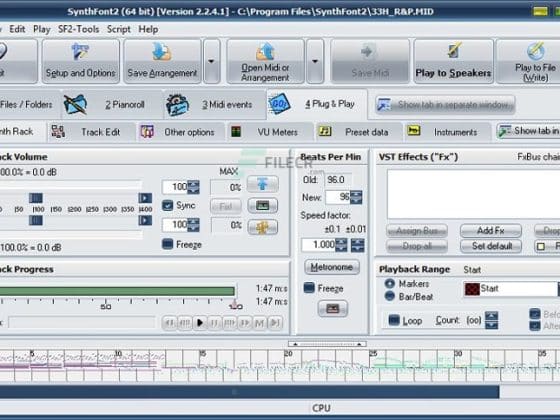Click the New BPM input field

[x=338, y=197]
